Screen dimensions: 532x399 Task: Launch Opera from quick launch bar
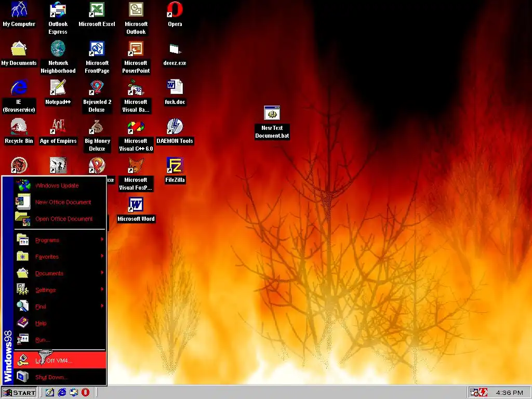tap(86, 393)
